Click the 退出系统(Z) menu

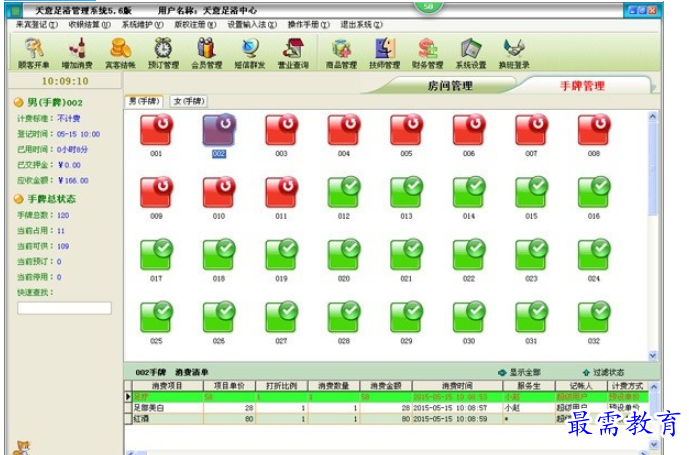[361, 25]
